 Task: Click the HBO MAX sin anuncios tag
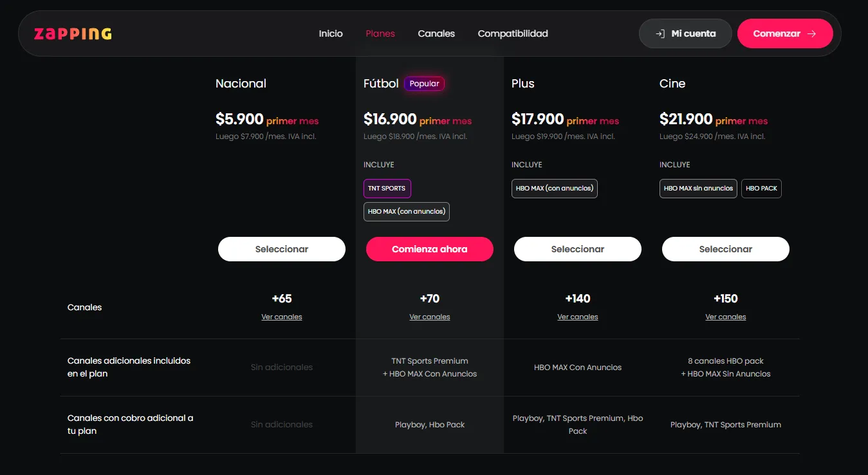point(698,189)
